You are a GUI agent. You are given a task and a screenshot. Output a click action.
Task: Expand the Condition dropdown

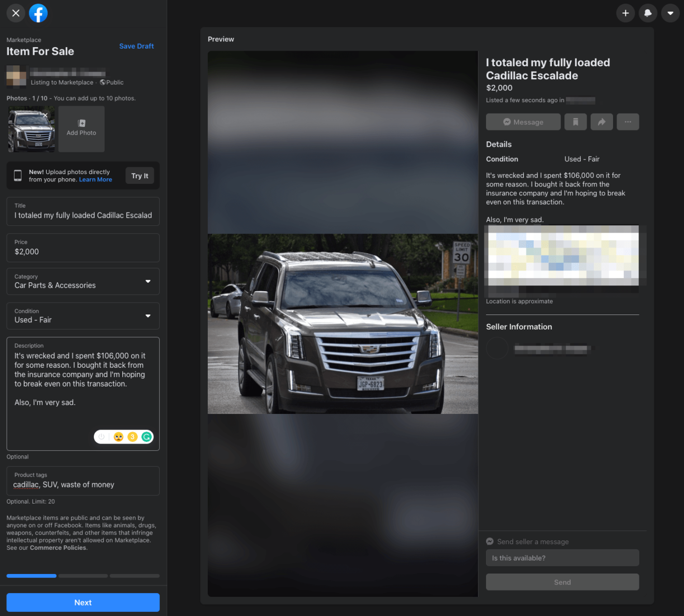click(x=83, y=316)
